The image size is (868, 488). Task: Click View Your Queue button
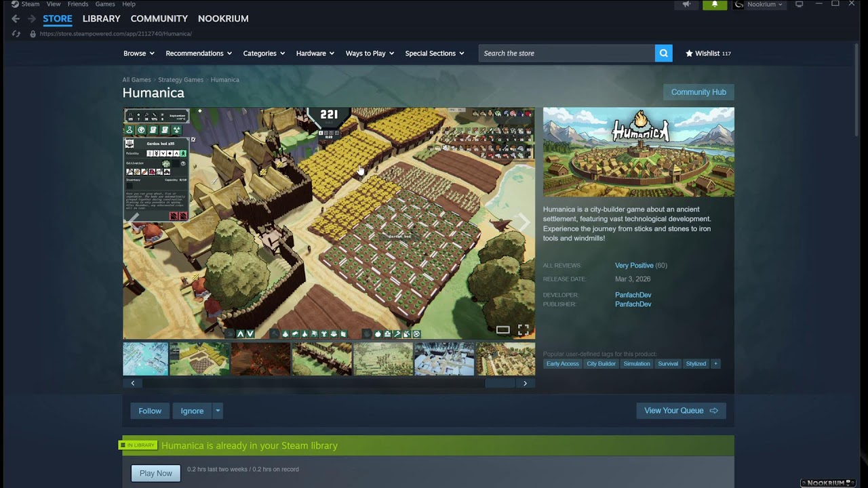click(681, 411)
